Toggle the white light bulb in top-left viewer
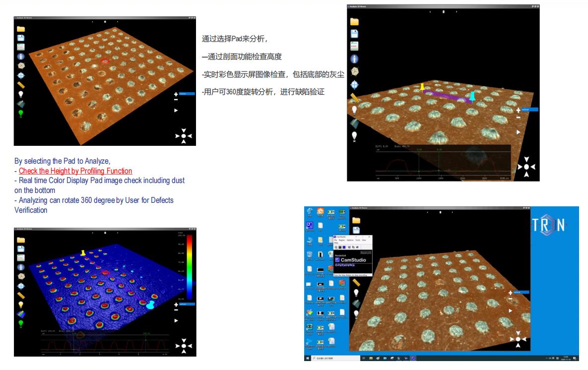The image size is (588, 370). [21, 94]
